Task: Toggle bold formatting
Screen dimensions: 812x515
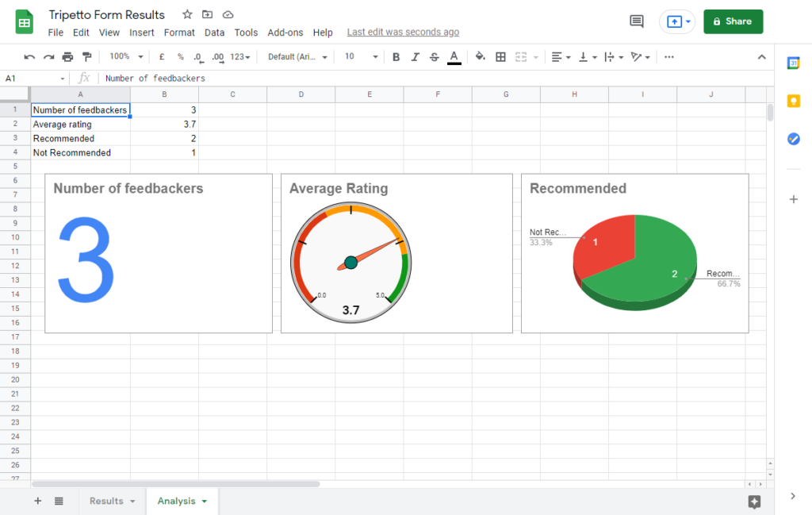Action: 396,57
